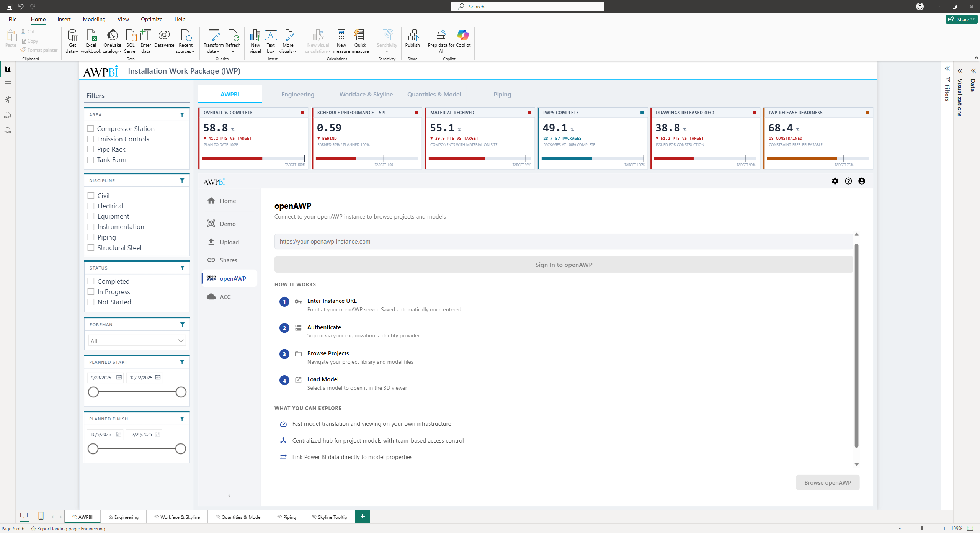This screenshot has height=533, width=980.
Task: Open the File menu
Action: pos(13,19)
